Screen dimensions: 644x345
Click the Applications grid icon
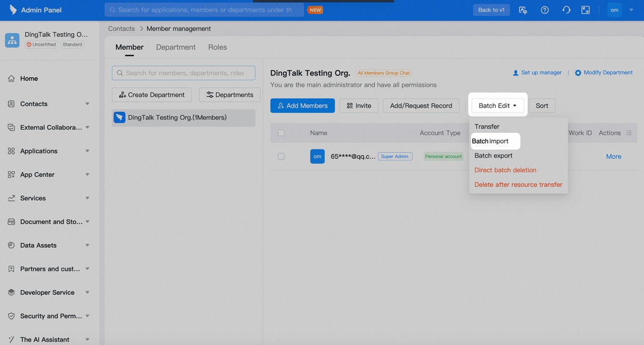click(11, 151)
